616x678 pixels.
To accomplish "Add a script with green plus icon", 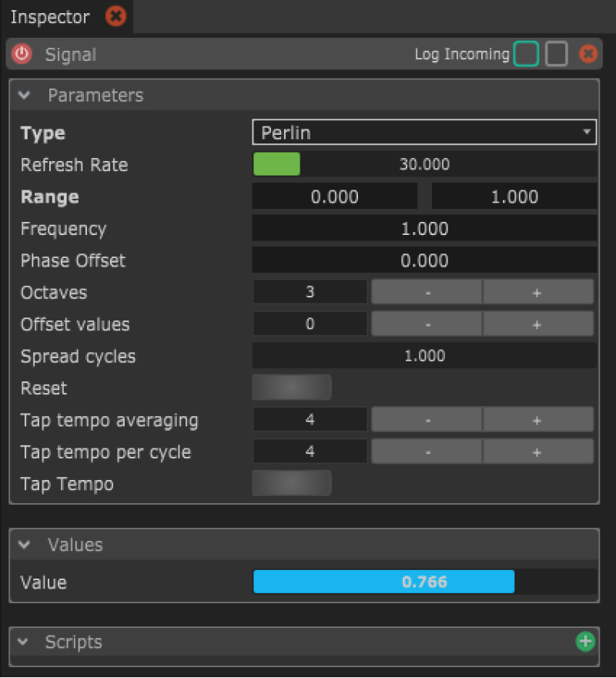I will [x=585, y=641].
